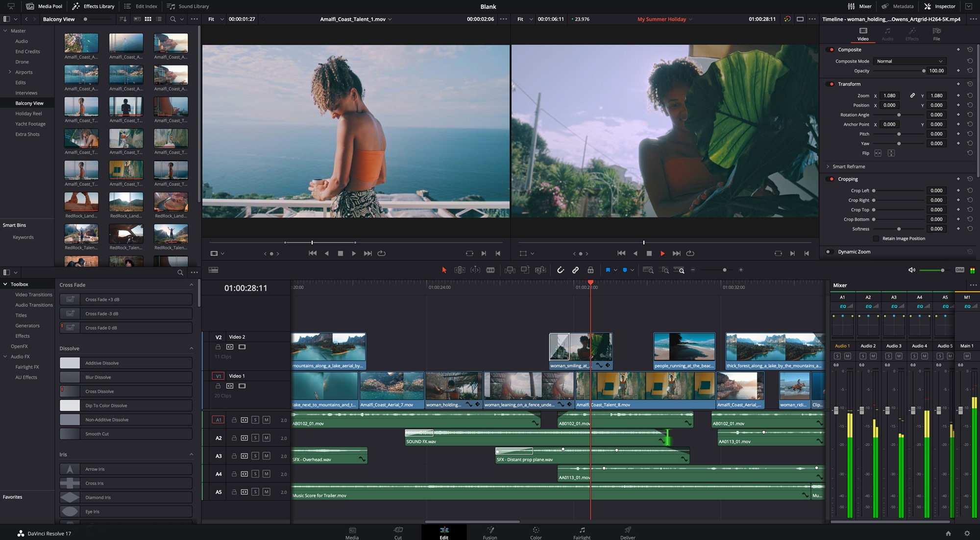Viewport: 980px width, 540px height.
Task: Select the Razor/Cut tool in toolbar
Action: pyautogui.click(x=490, y=271)
